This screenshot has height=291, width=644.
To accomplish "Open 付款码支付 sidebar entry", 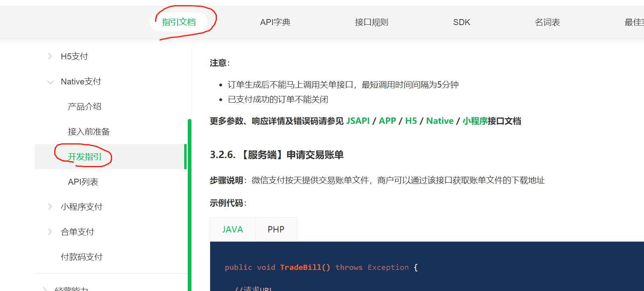I will (x=81, y=257).
